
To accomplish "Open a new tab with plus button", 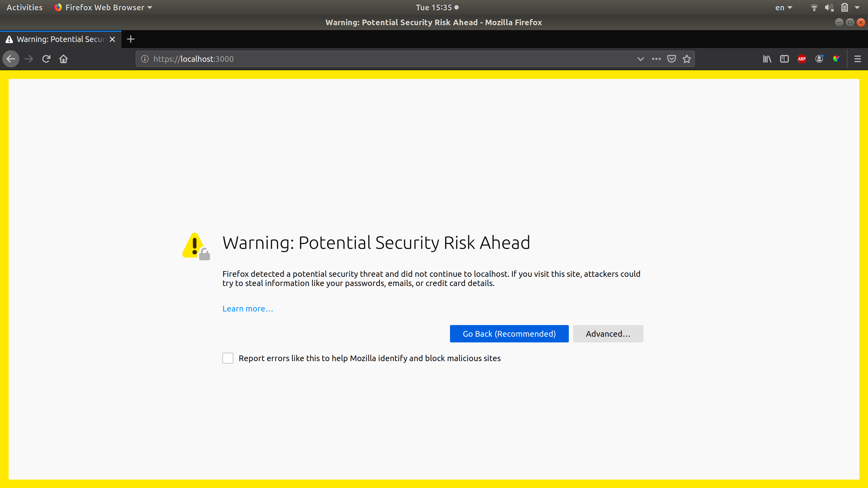I will click(x=131, y=39).
